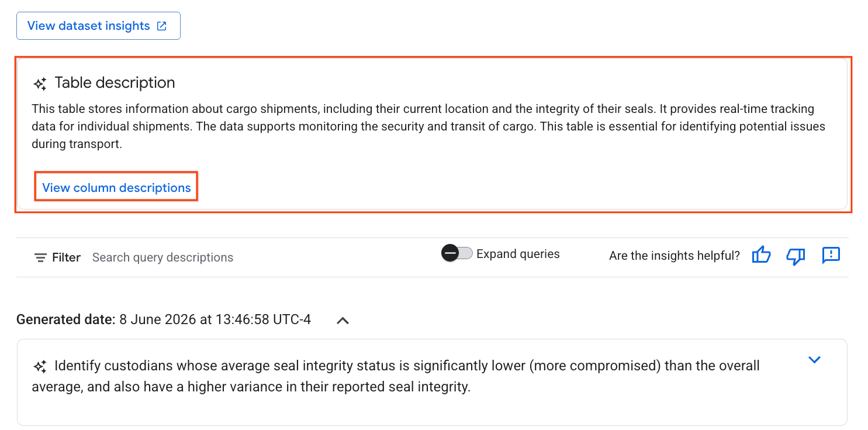868x430 pixels.
Task: Click the table description paragraph text
Action: (428, 126)
